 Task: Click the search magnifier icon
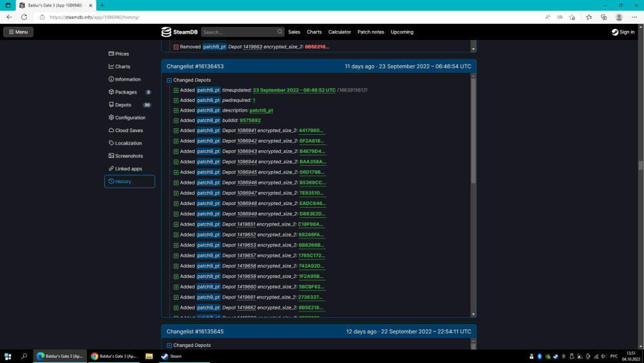[x=280, y=32]
